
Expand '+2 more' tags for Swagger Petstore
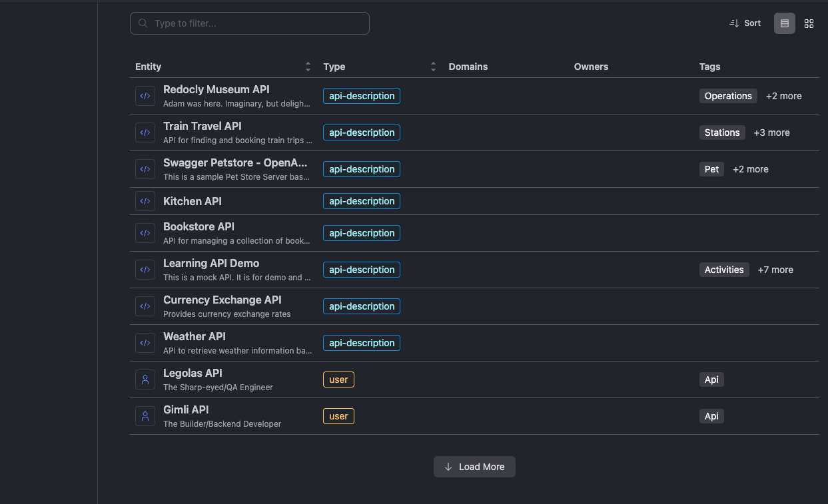tap(750, 169)
